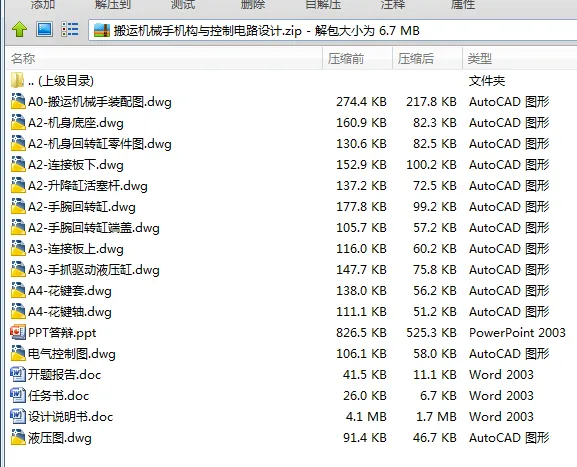Switch to list detail view mode
Image resolution: width=577 pixels, height=467 pixels.
click(70, 29)
